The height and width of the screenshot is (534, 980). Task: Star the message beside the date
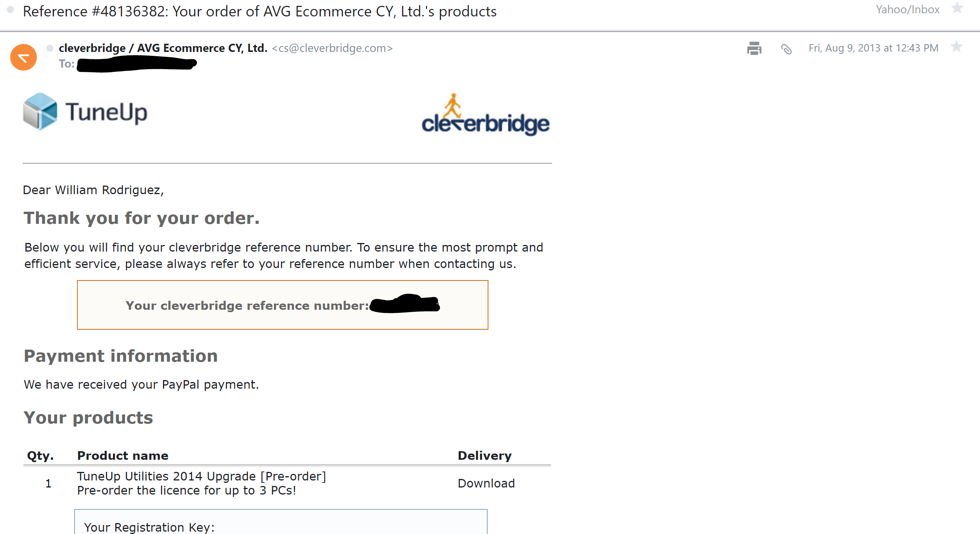tap(957, 47)
